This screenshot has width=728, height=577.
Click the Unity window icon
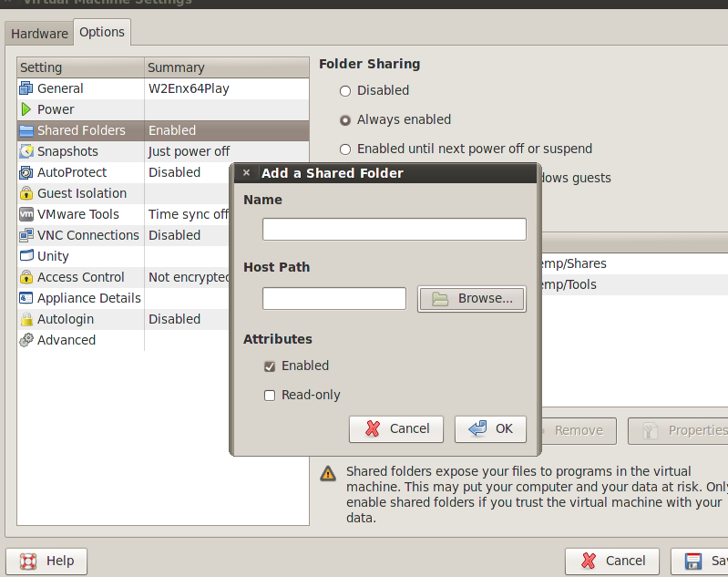point(26,255)
